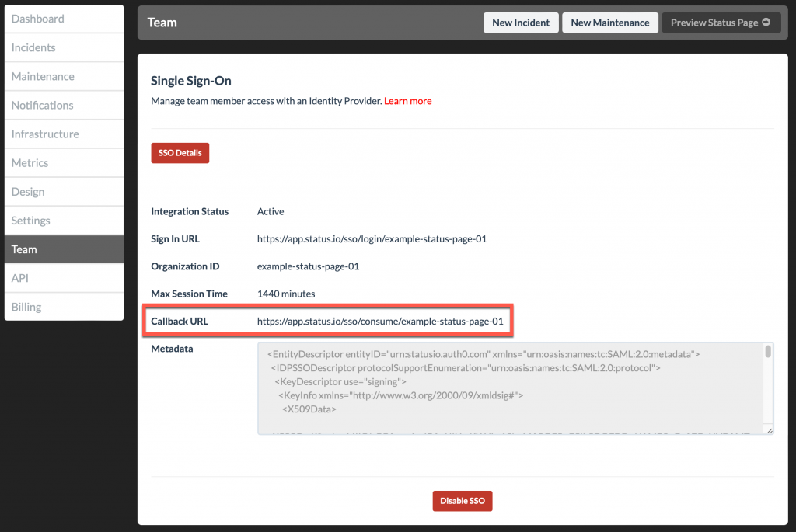
Task: Select the Team tab in sidebar
Action: 24,249
